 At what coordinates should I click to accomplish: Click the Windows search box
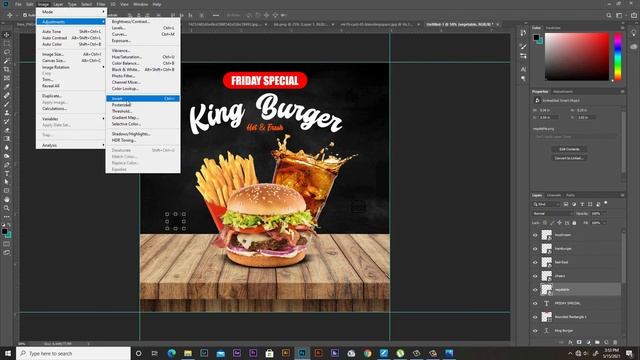click(x=73, y=353)
